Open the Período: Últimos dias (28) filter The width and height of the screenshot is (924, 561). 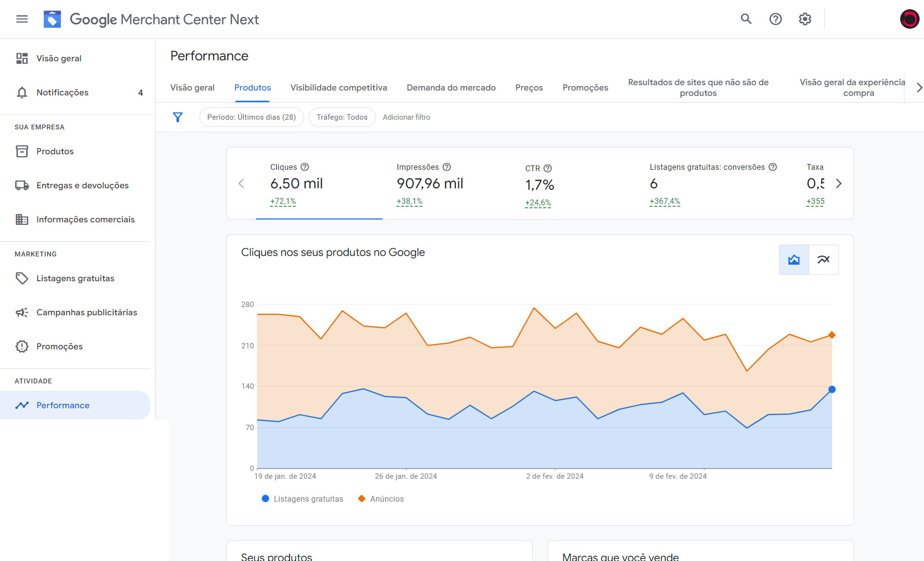click(x=252, y=117)
